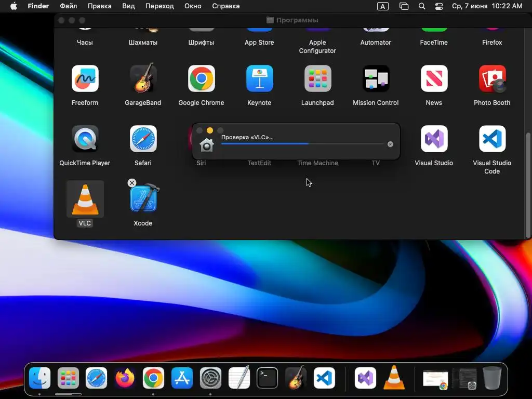Launch GarageBand from Applications window
This screenshot has height=399, width=532.
[143, 78]
